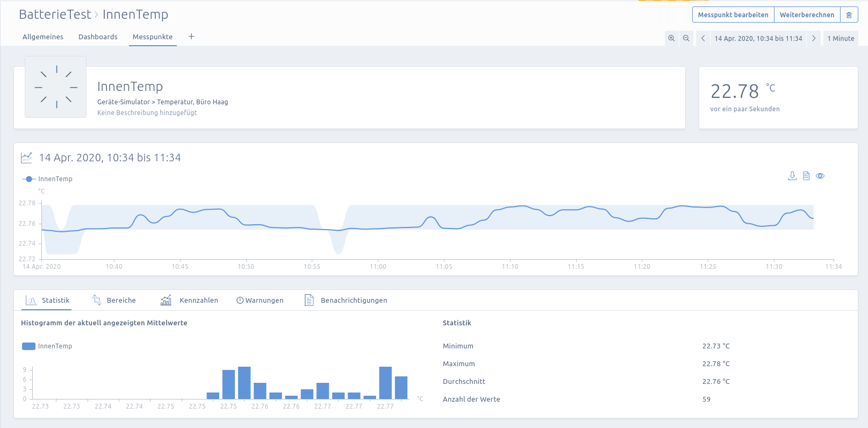Click Messpunkt bearbeiten button
The width and height of the screenshot is (868, 428).
(733, 15)
